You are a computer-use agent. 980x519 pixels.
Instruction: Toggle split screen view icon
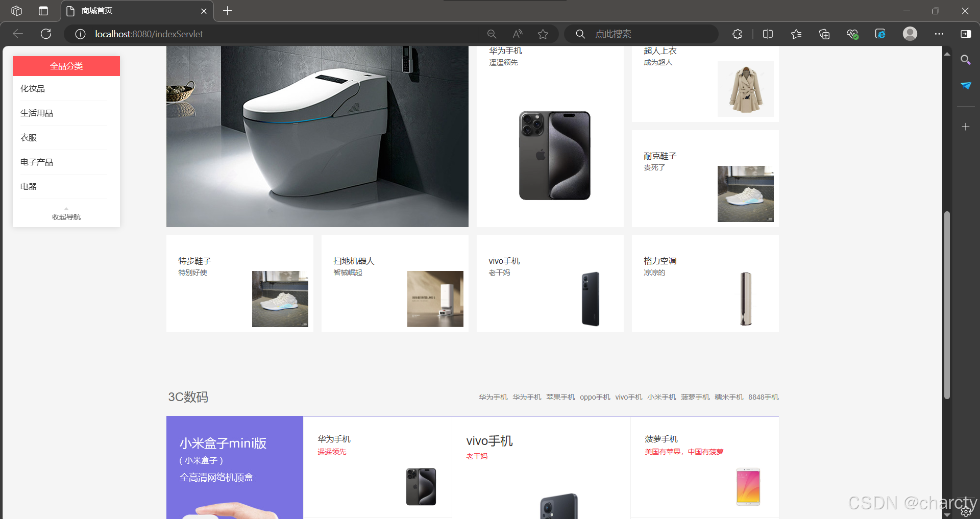coord(768,34)
